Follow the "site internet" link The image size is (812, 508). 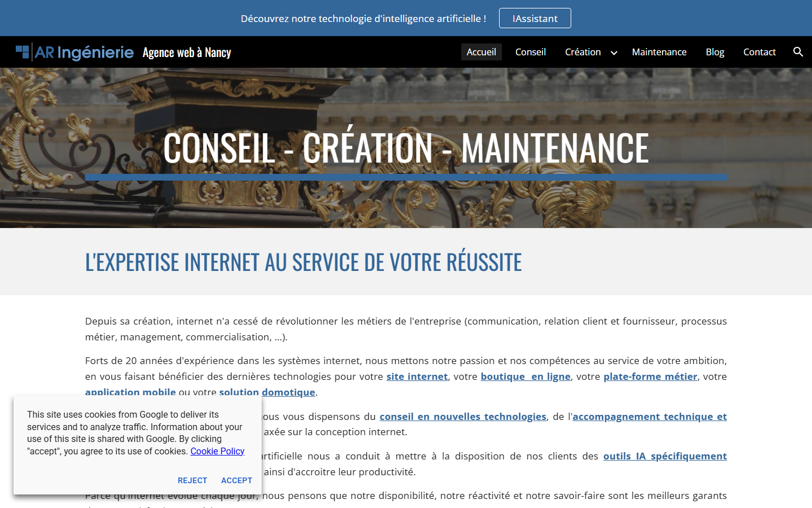tap(417, 376)
